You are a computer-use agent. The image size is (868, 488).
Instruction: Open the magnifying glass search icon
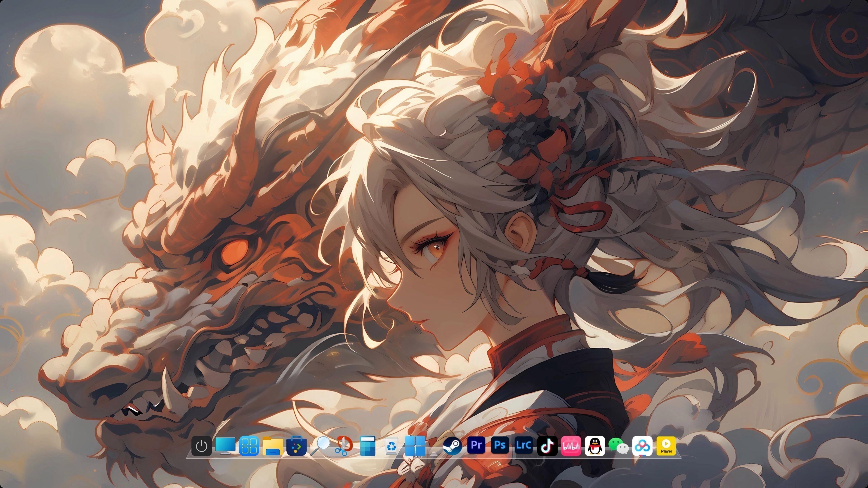321,446
